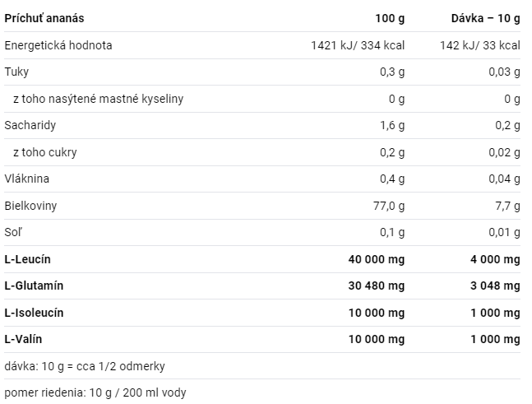Click the Energetická hodnota row label
The image size is (532, 404).
[58, 45]
